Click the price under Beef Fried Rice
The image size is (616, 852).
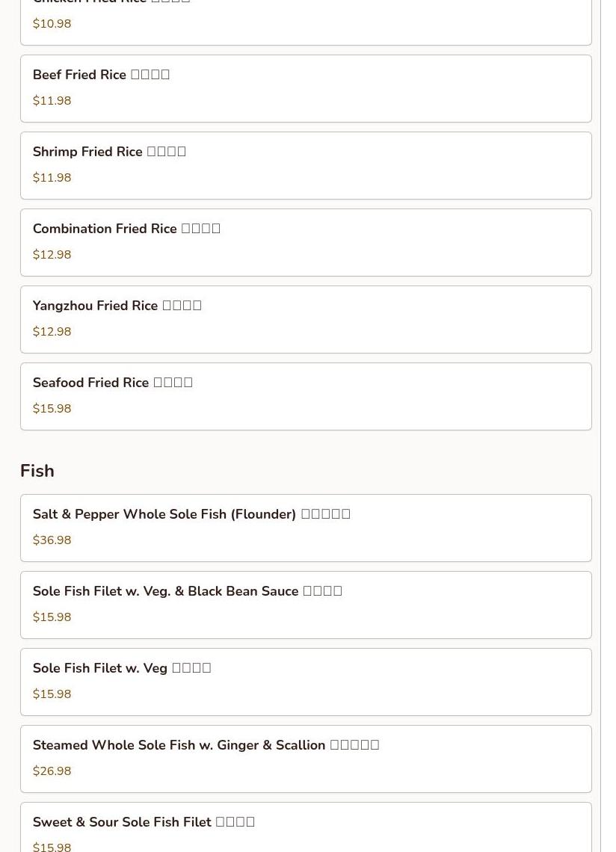52,101
